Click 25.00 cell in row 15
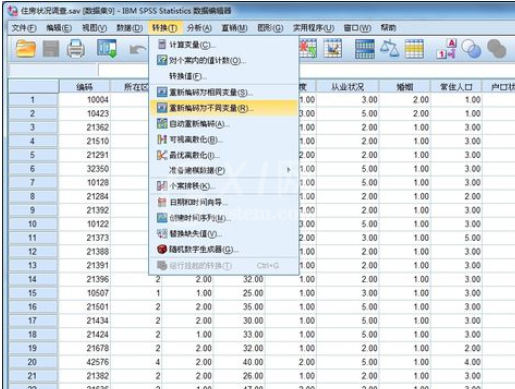Viewport: 515px width, 389px height. 239,293
